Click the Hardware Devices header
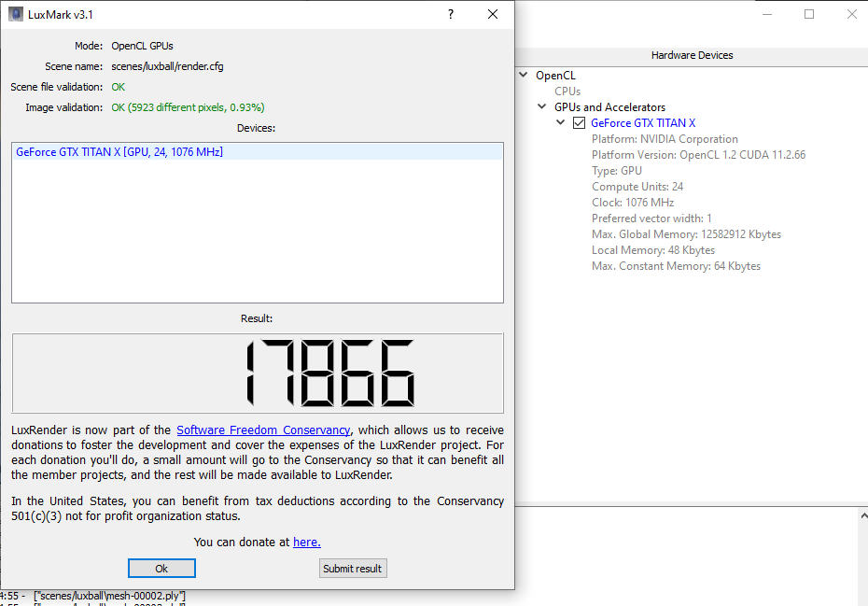Image resolution: width=868 pixels, height=606 pixels. (692, 55)
